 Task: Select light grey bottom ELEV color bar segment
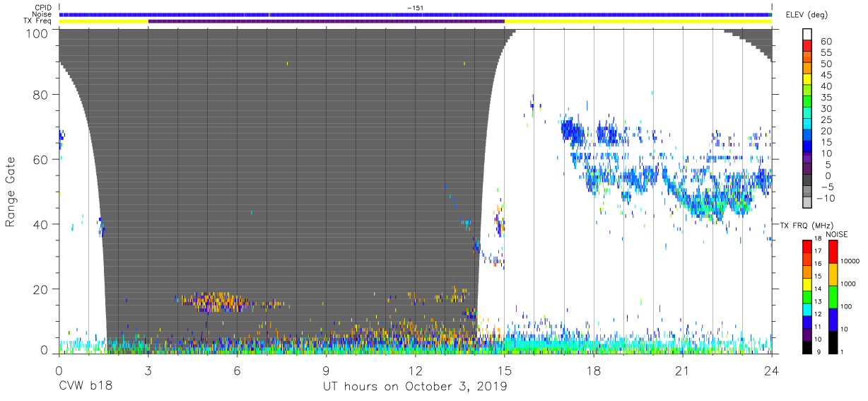[x=807, y=202]
